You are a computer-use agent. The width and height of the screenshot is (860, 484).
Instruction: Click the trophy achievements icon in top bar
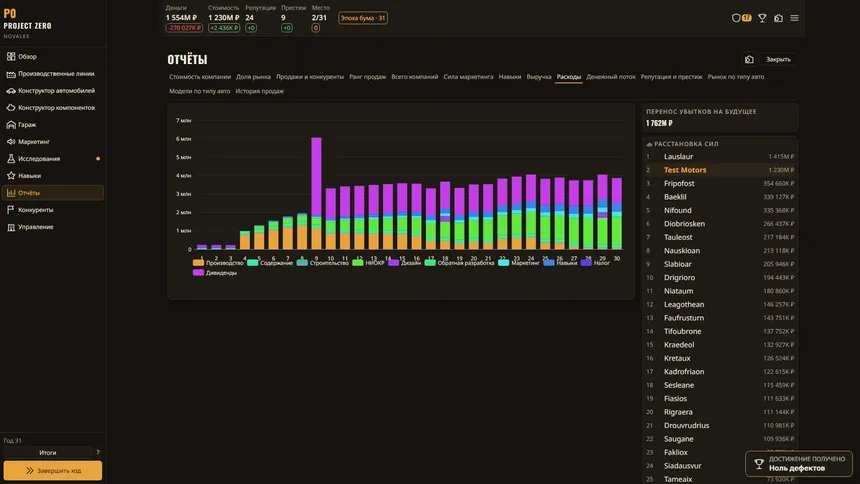click(x=762, y=18)
